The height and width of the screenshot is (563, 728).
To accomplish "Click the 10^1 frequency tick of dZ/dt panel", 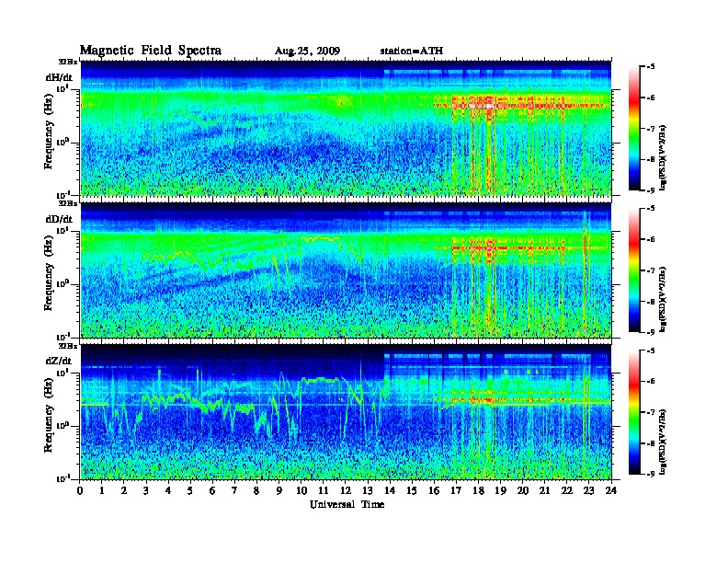I will [x=63, y=373].
